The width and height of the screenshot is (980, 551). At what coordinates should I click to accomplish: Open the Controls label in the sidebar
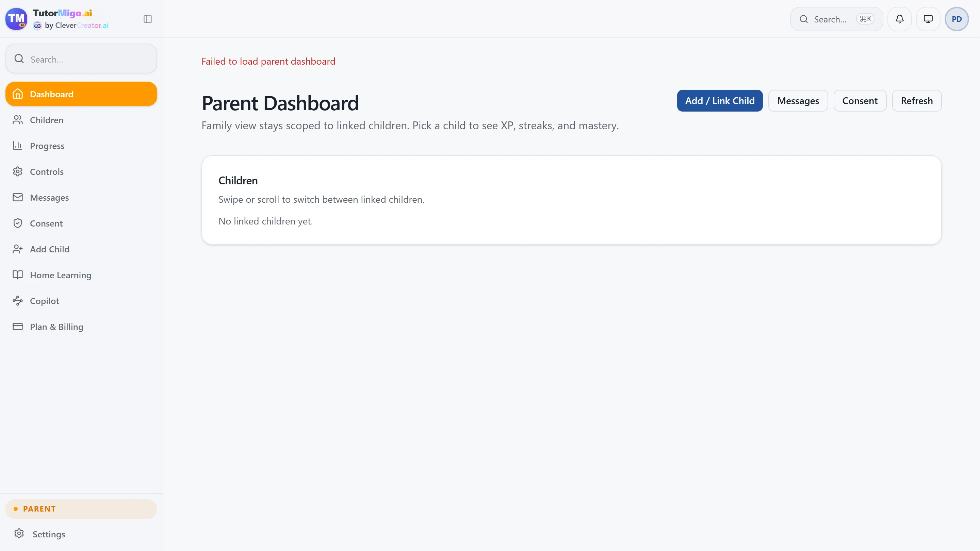pyautogui.click(x=47, y=171)
